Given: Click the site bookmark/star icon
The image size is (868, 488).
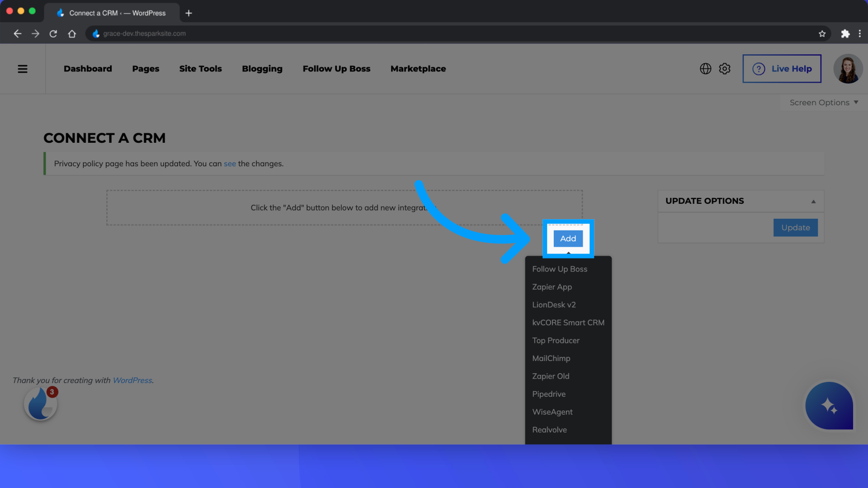Looking at the screenshot, I should [x=822, y=33].
